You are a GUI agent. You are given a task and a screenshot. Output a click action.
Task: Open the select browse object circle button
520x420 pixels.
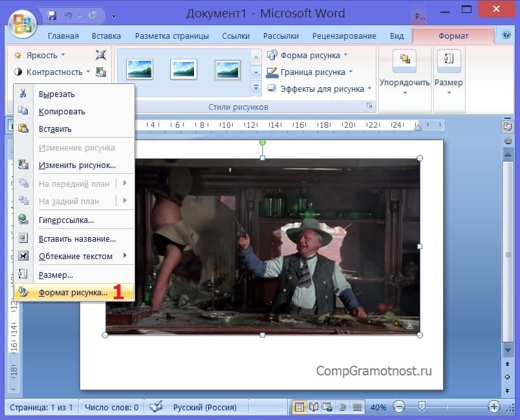[508, 377]
